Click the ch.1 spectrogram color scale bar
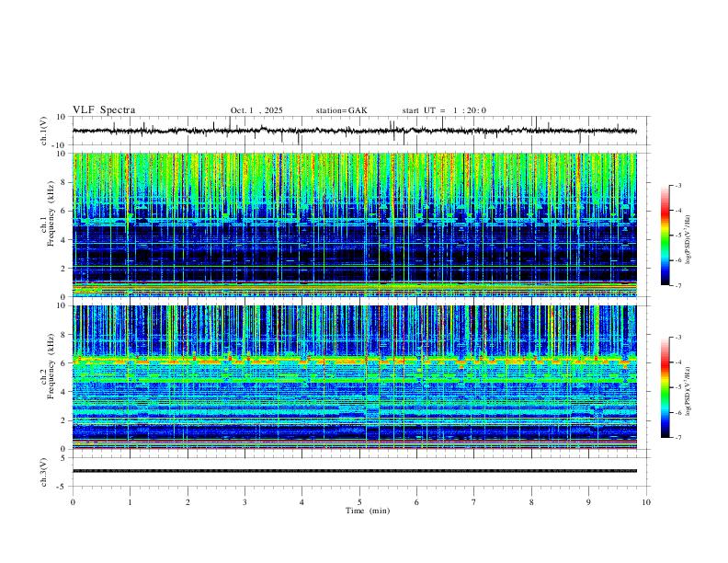728x563 pixels. click(665, 236)
